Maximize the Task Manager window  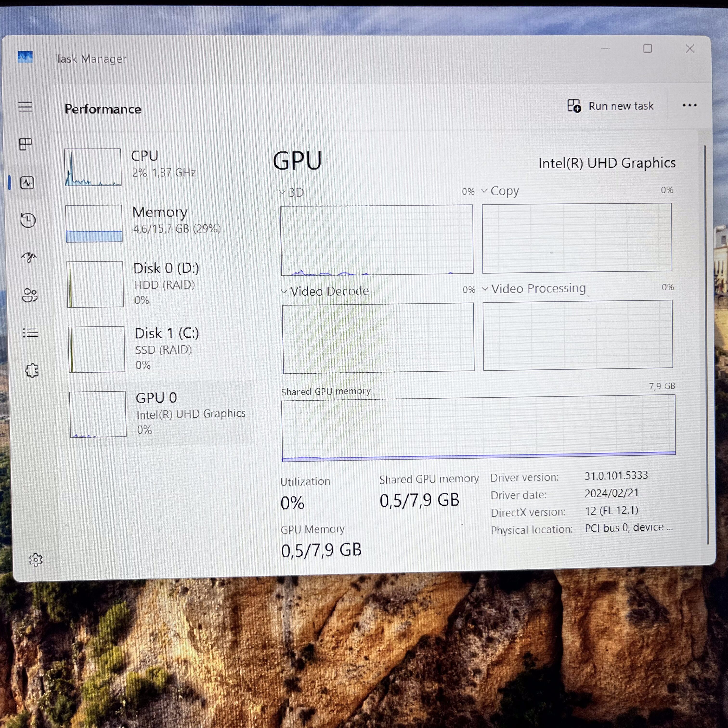648,49
